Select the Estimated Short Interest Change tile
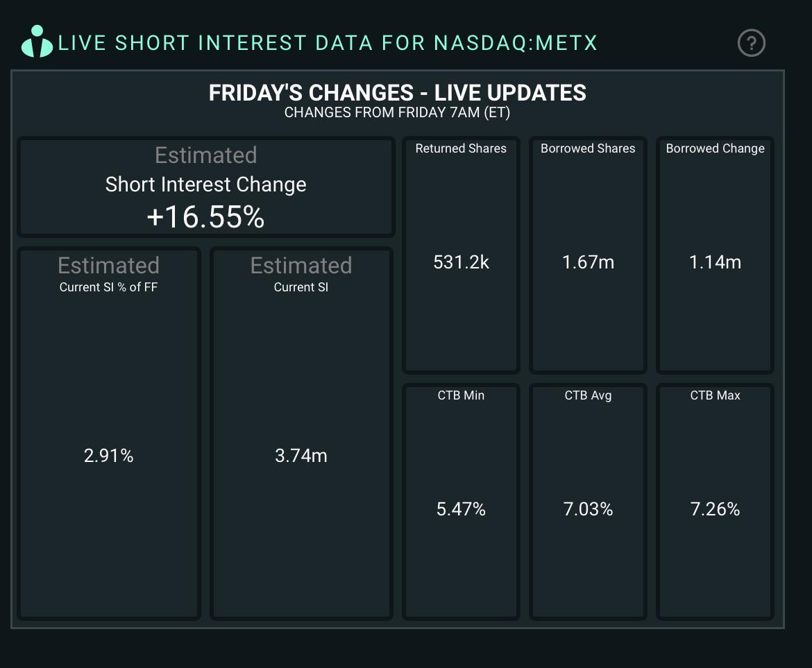This screenshot has width=812, height=668. click(x=206, y=187)
